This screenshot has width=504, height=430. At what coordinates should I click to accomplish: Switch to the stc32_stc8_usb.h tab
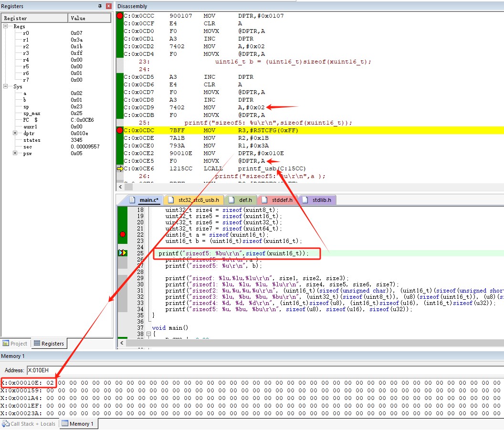pos(198,200)
